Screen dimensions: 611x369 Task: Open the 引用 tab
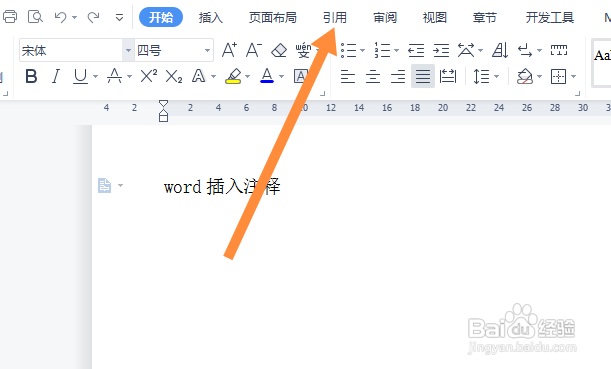335,18
